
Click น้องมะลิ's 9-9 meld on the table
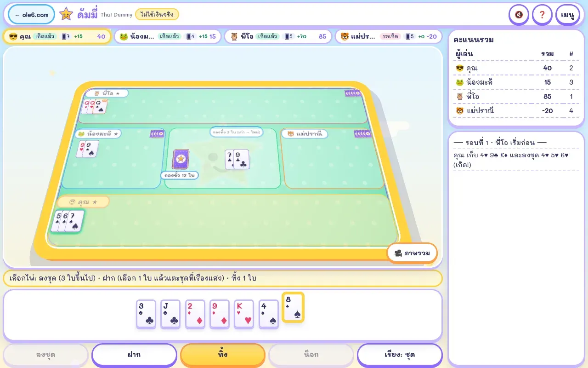pyautogui.click(x=87, y=149)
